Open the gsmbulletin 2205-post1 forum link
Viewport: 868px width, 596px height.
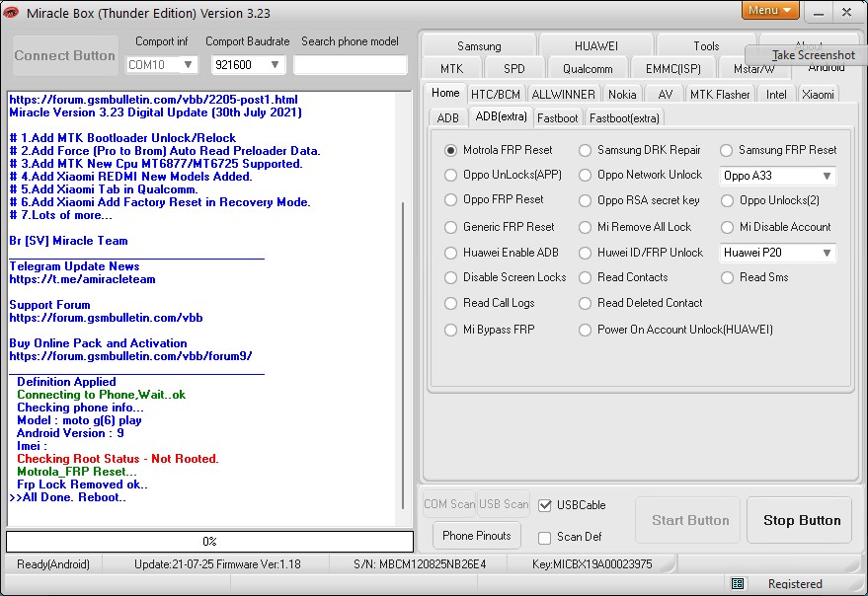[153, 100]
